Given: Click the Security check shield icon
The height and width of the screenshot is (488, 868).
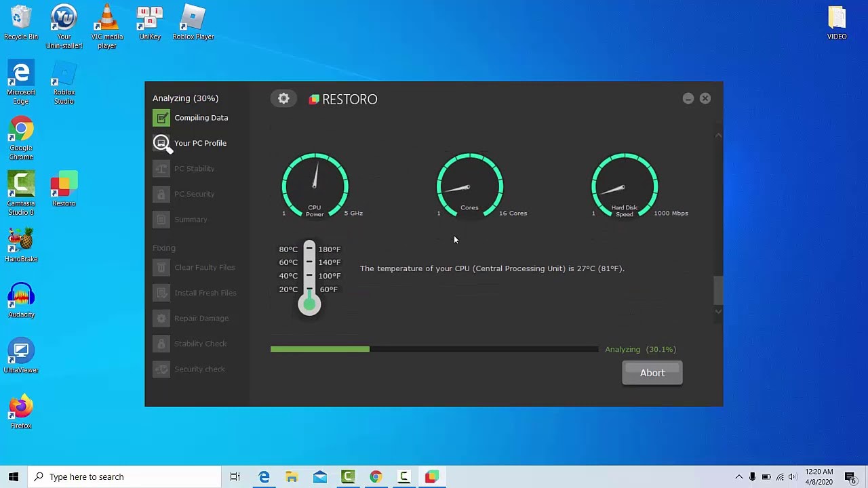Looking at the screenshot, I should tap(161, 369).
